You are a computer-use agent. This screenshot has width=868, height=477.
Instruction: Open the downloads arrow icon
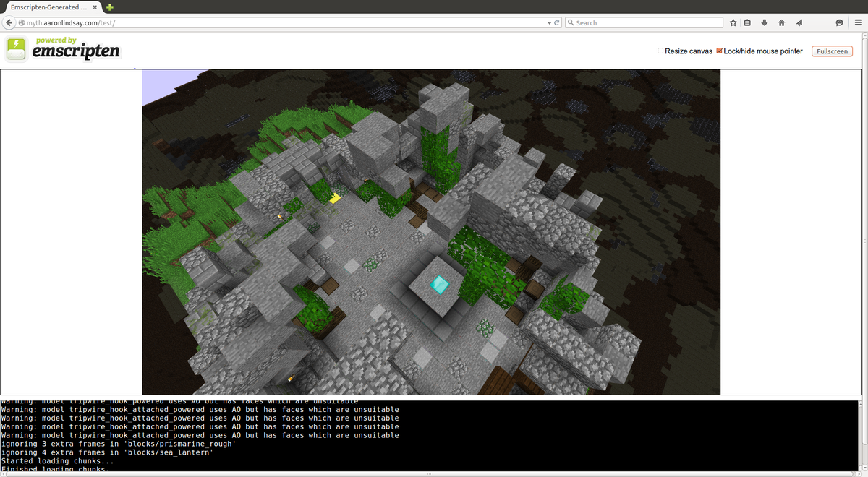click(765, 22)
